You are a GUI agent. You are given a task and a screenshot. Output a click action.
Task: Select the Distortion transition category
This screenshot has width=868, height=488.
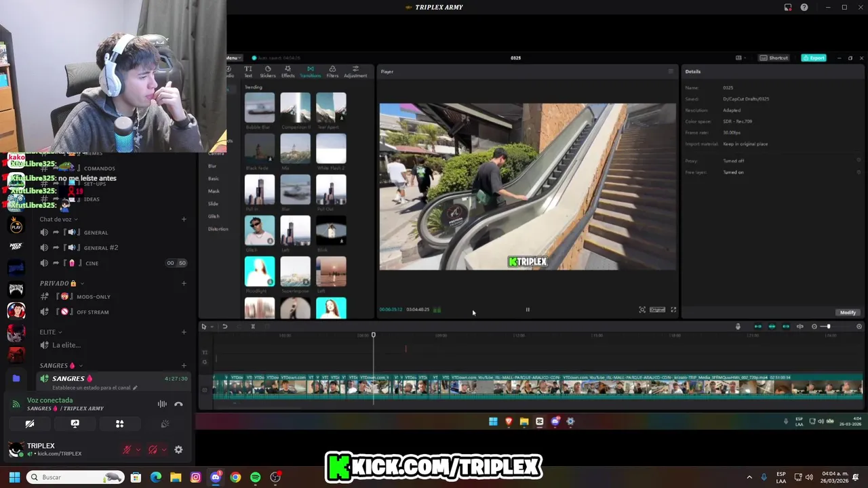tap(218, 229)
